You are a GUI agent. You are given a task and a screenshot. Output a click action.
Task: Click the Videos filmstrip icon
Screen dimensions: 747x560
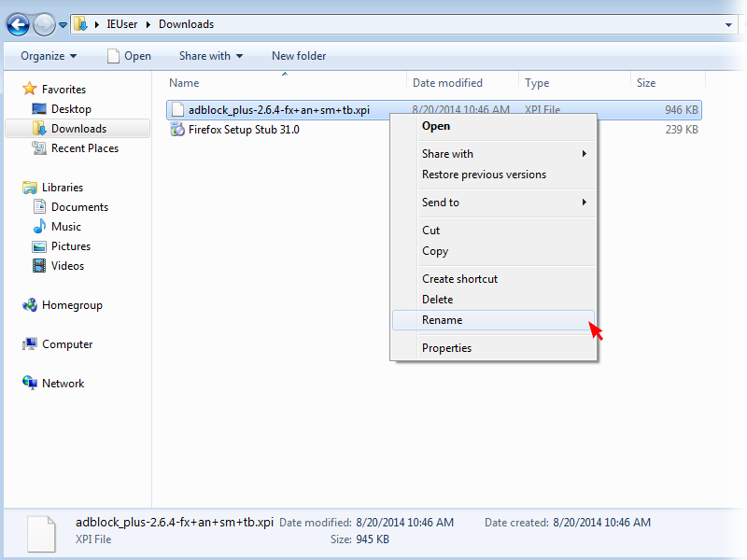coord(39,266)
